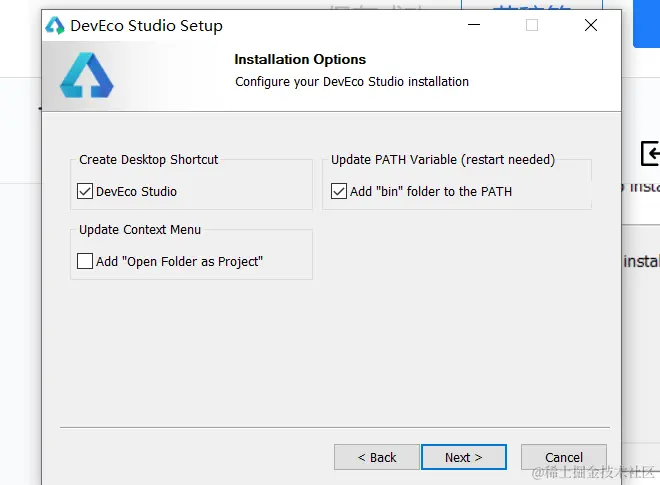Image resolution: width=660 pixels, height=485 pixels.
Task: Click the DevEco Studio title bar icon
Action: coord(55,26)
